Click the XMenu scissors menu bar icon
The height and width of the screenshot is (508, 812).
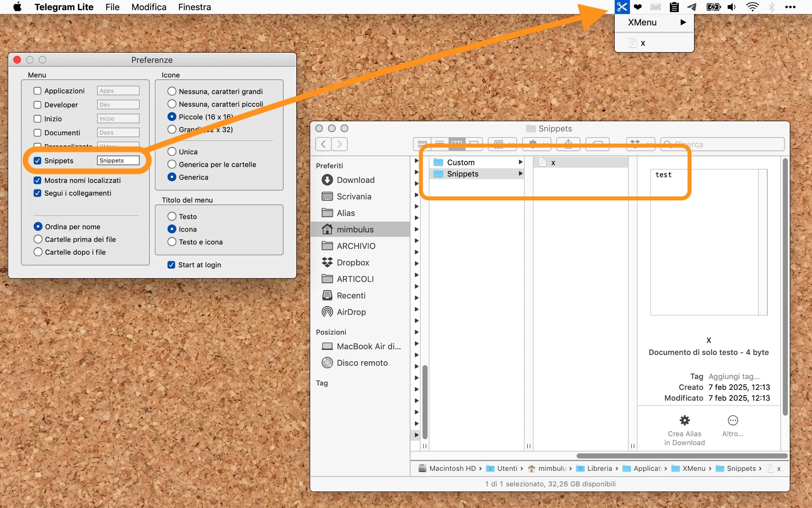(622, 7)
